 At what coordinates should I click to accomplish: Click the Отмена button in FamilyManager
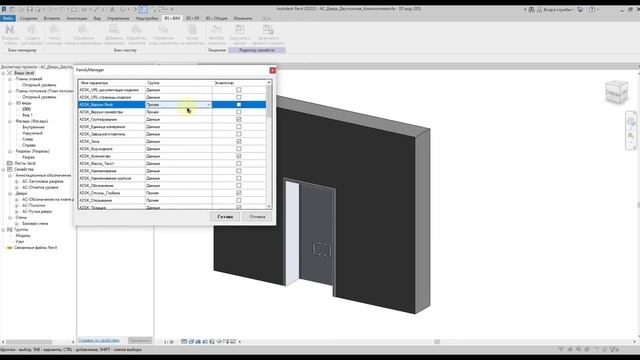(257, 217)
